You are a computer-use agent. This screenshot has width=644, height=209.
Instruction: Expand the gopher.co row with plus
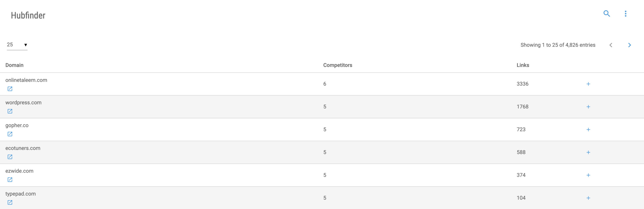point(588,130)
